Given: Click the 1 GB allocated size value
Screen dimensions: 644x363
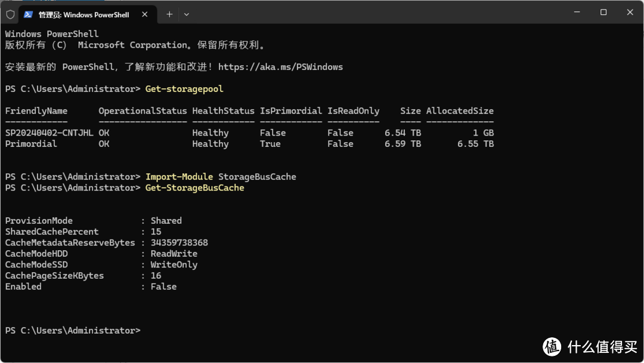Looking at the screenshot, I should [483, 133].
